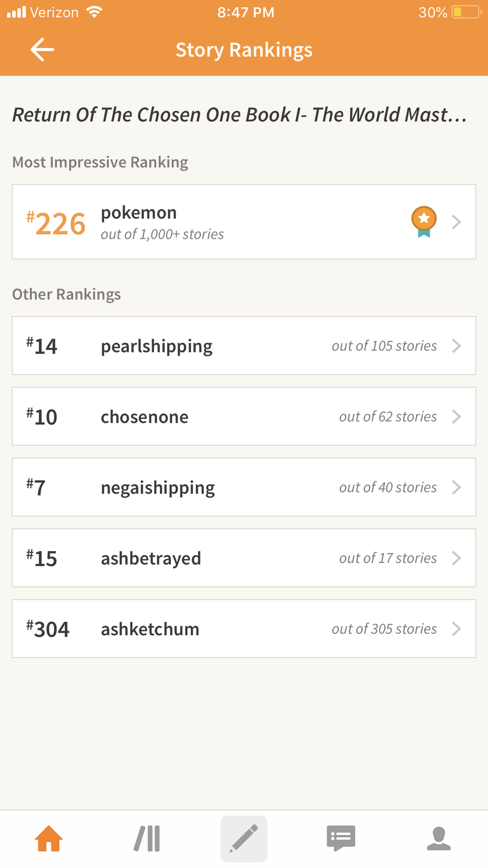Tap the Story Rankings header title
The width and height of the screenshot is (488, 868).
coord(244,50)
